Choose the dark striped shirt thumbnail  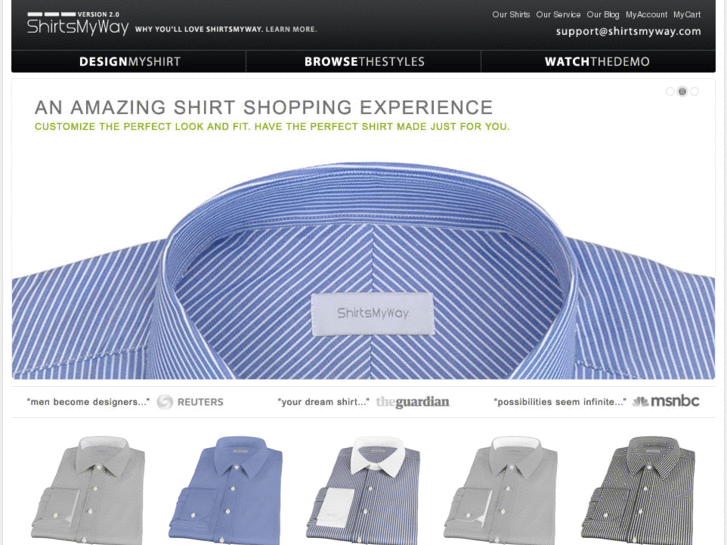638,490
